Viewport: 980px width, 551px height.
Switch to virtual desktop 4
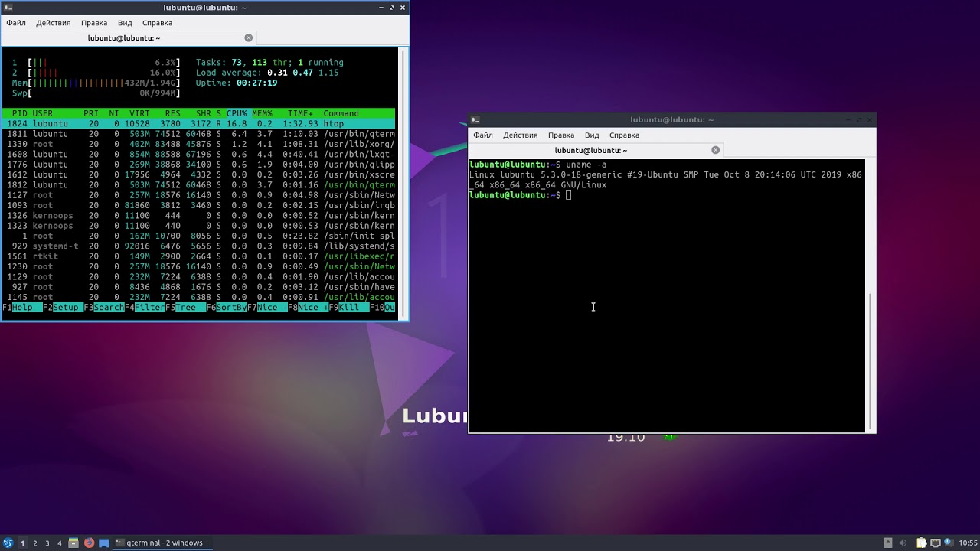point(59,543)
